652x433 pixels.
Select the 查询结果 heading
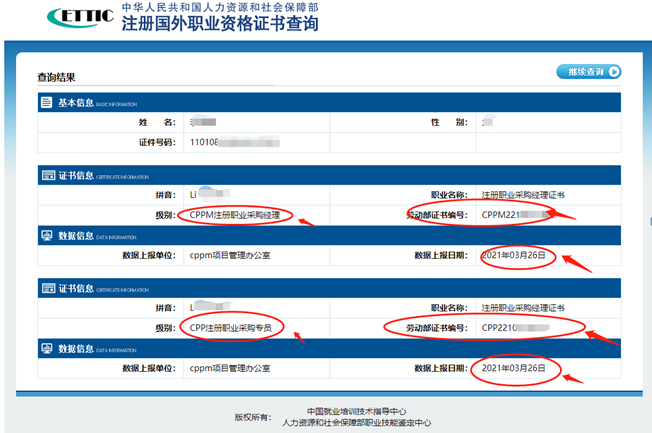click(56, 77)
